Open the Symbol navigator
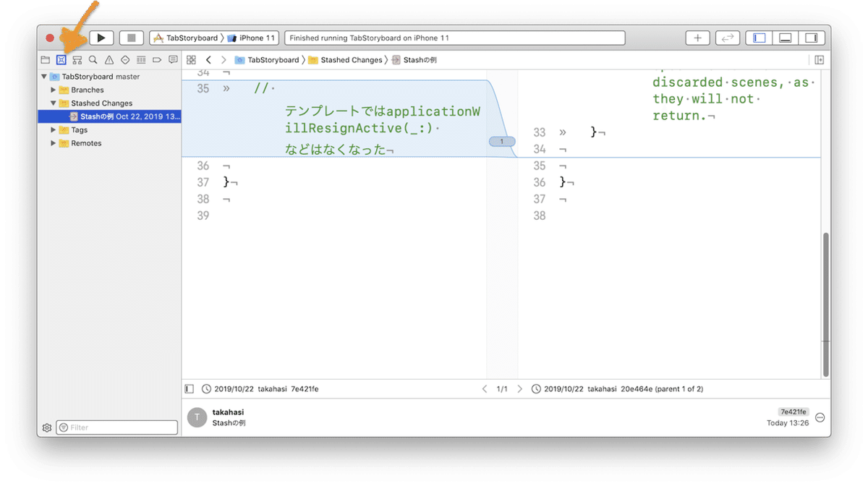 [x=77, y=60]
